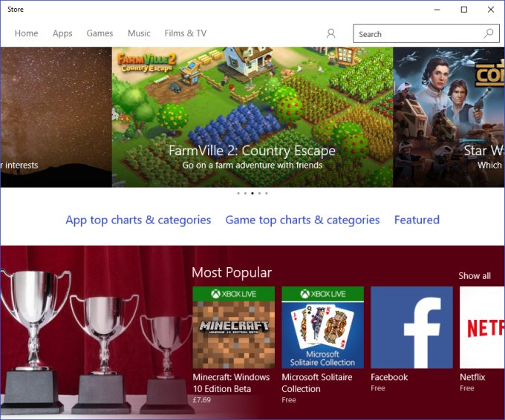Open the Films & TV tab
505x420 pixels.
[186, 33]
